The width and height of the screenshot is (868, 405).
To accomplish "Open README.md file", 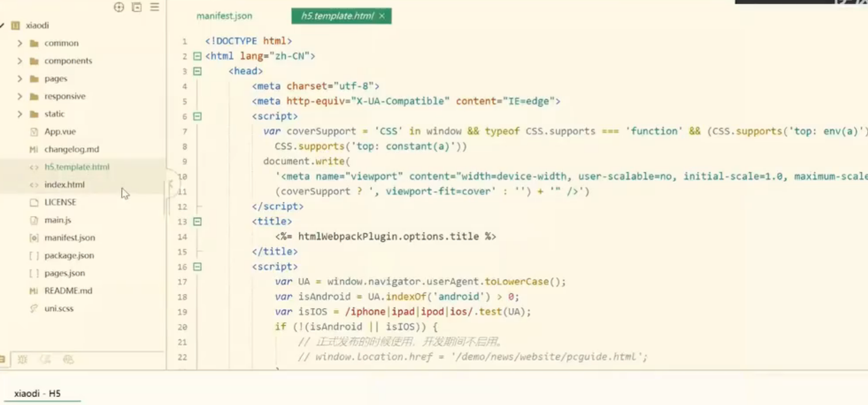I will [68, 291].
